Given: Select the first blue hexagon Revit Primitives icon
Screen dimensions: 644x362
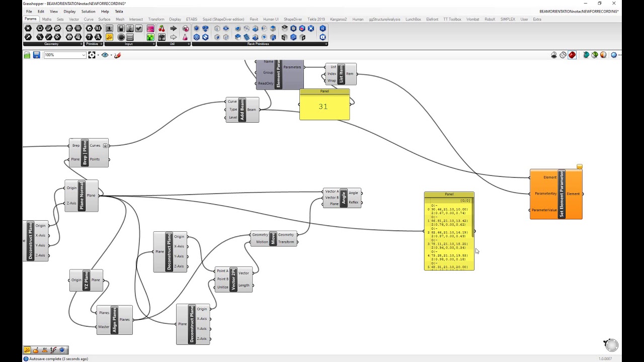Looking at the screenshot, I should click(x=196, y=29).
